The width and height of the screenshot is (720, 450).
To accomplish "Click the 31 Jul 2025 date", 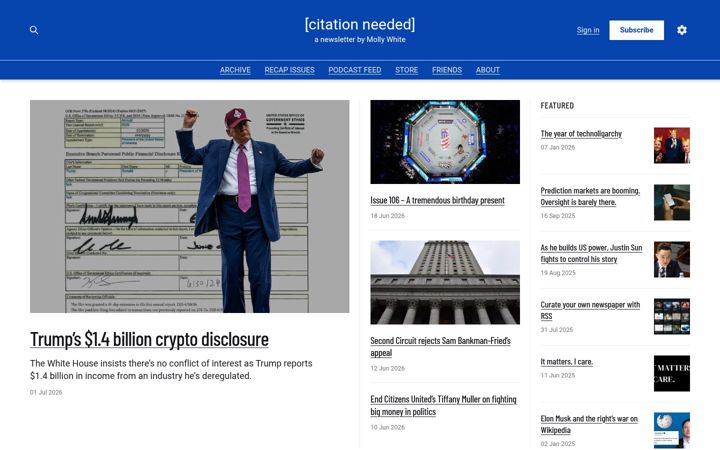I will click(557, 330).
